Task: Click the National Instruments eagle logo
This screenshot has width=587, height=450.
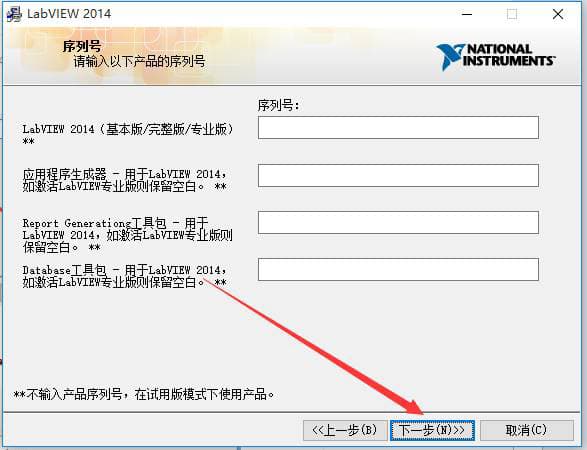Action: pyautogui.click(x=450, y=56)
